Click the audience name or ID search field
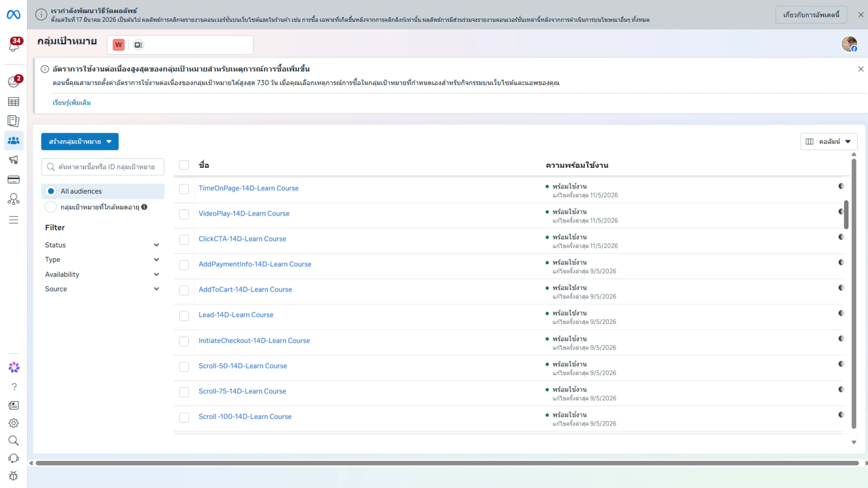This screenshot has width=868, height=488. pos(103,167)
